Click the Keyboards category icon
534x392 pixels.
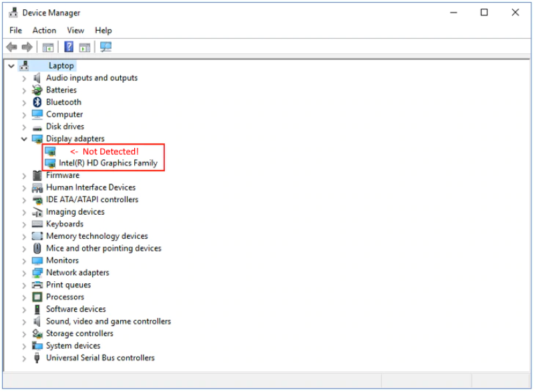(37, 224)
